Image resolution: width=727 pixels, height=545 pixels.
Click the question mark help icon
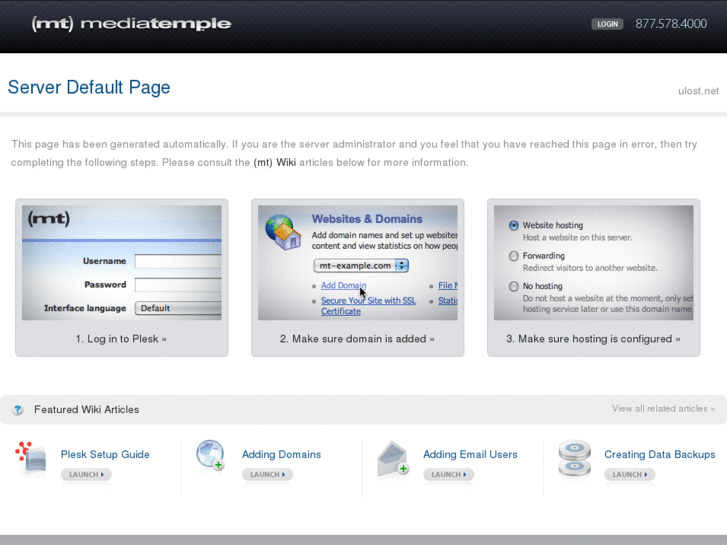[18, 410]
